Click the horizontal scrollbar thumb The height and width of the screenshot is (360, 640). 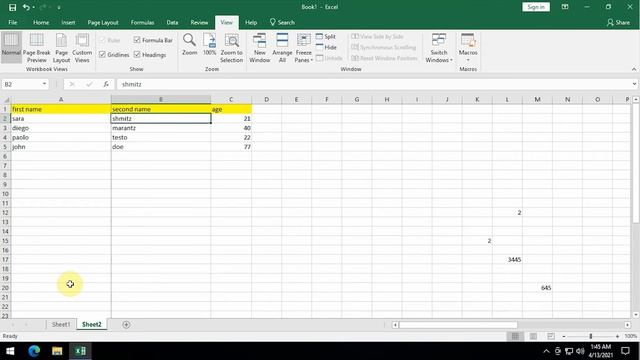pos(458,325)
